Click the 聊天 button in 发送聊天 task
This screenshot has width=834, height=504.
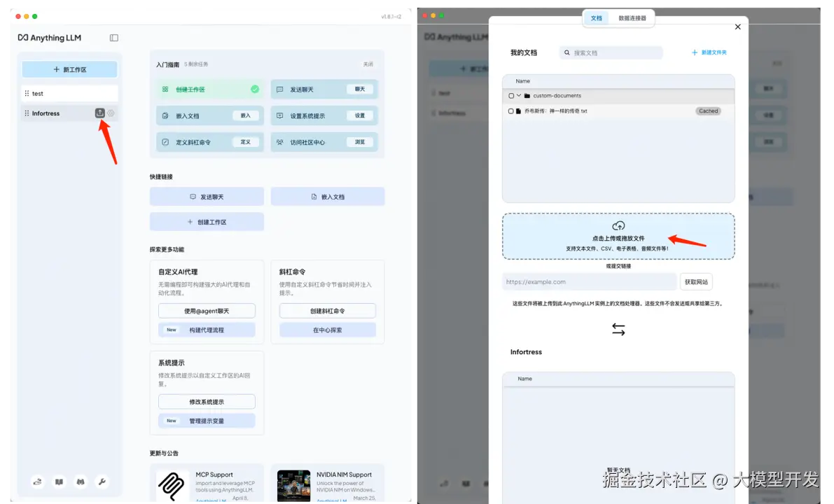point(360,89)
